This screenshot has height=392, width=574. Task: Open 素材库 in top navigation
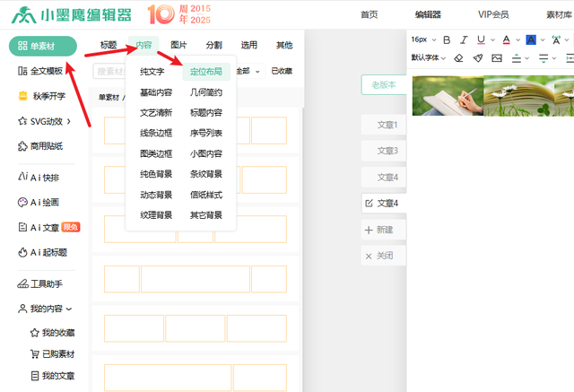[560, 14]
